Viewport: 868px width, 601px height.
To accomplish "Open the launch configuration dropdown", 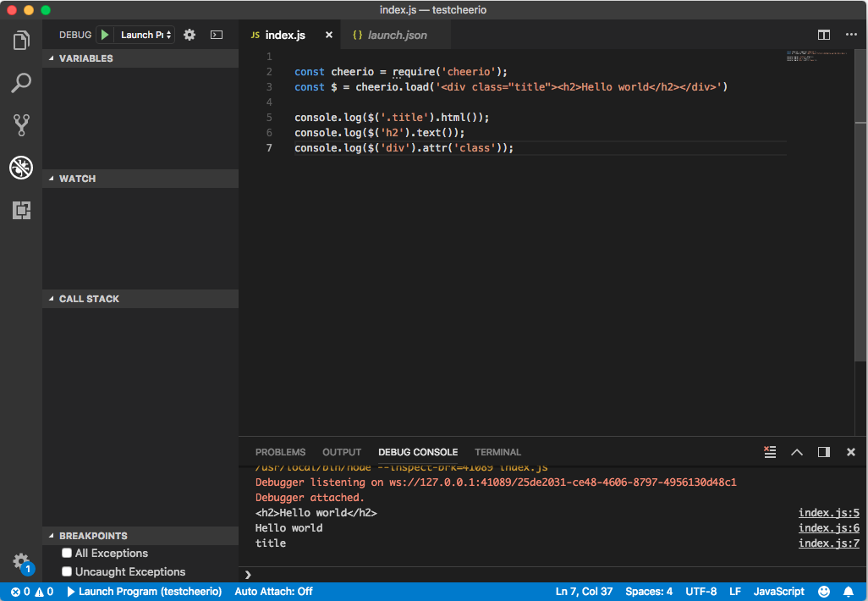I will pos(146,35).
